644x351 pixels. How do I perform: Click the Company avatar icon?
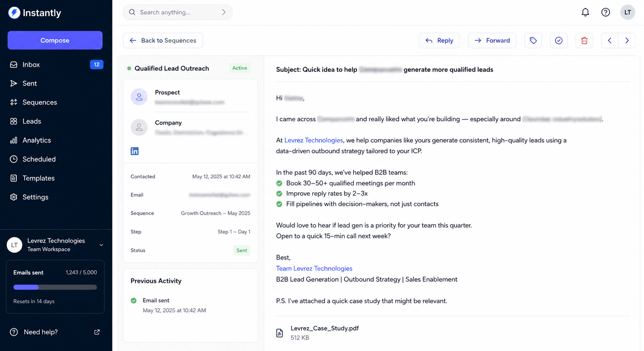pyautogui.click(x=139, y=127)
